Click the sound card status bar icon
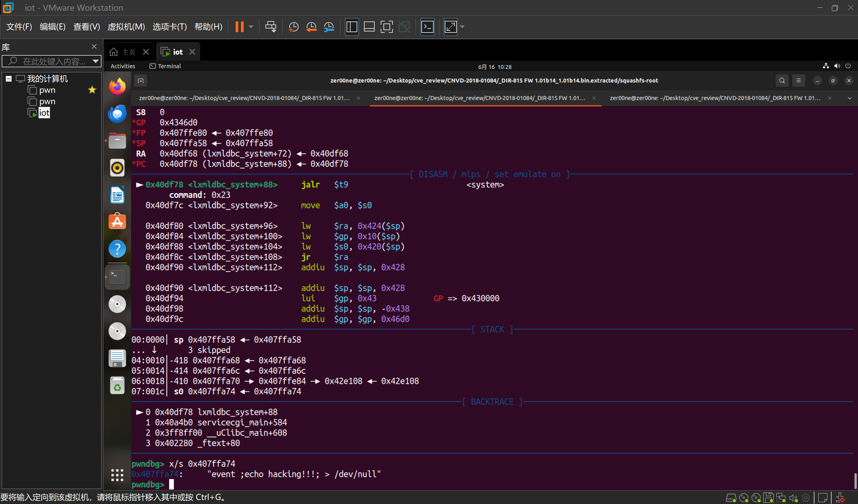This screenshot has height=504, width=858. [793, 498]
